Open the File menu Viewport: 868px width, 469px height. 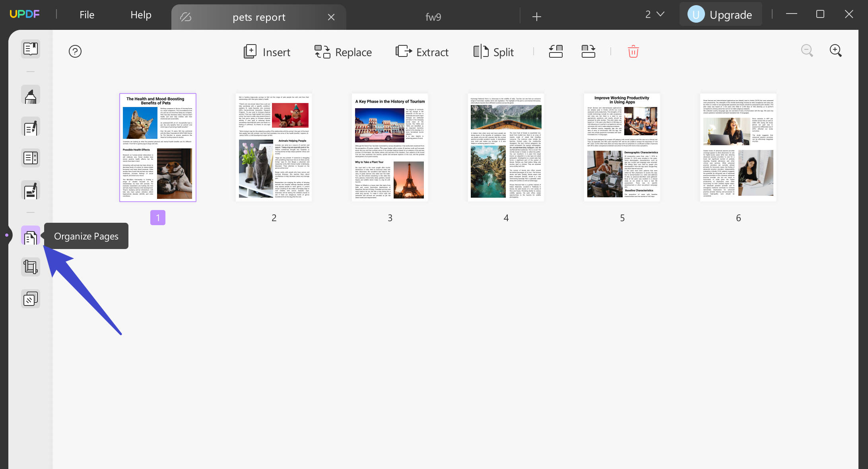[x=86, y=15]
